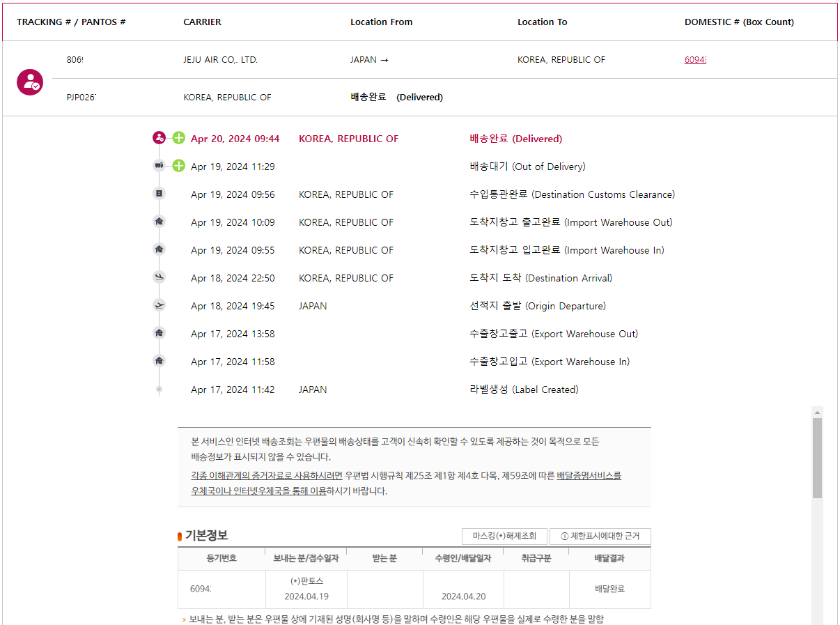This screenshot has width=840, height=625.
Task: Click the large delivered status person icon
Action: point(30,82)
